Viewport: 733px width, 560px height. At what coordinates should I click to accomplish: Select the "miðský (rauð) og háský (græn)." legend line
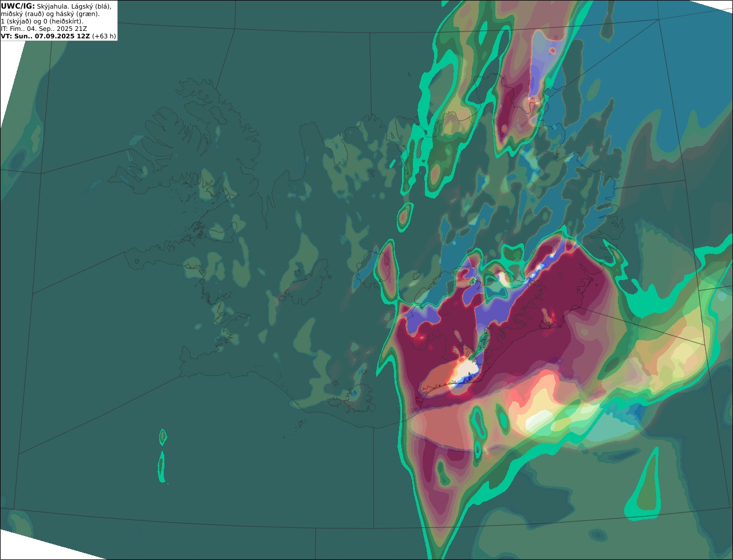point(50,14)
